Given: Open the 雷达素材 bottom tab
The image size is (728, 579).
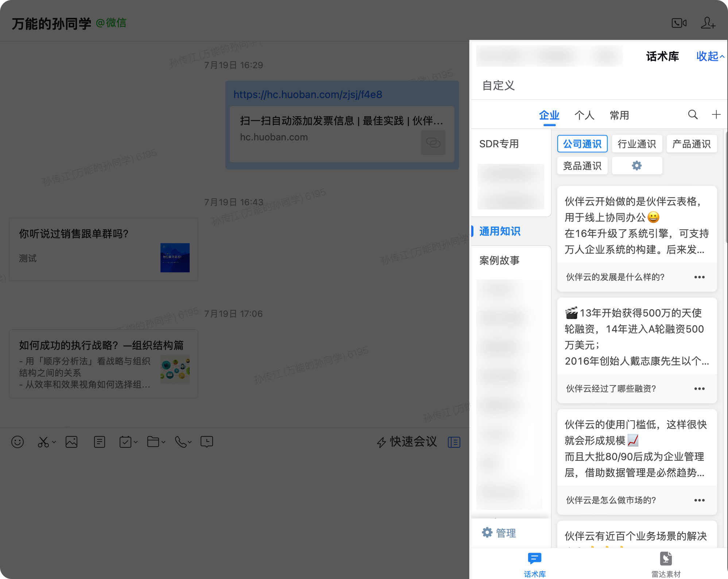Looking at the screenshot, I should [x=666, y=564].
